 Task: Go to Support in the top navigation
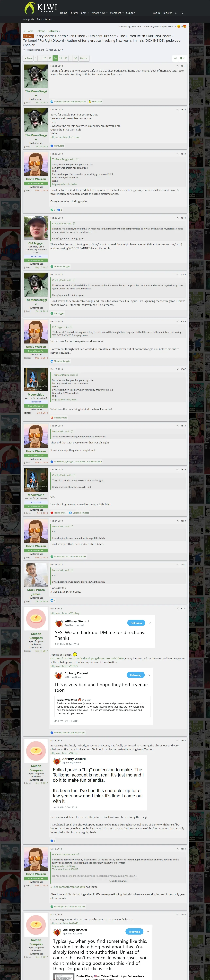[131, 13]
